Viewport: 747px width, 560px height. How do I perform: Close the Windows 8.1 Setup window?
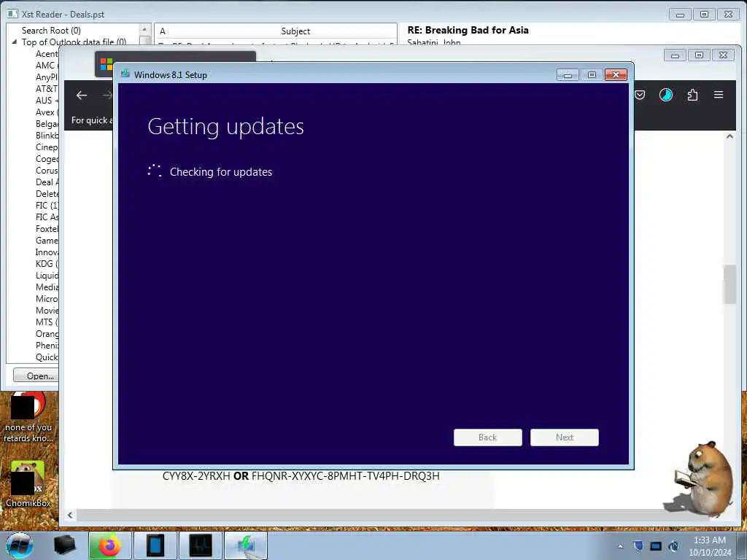coord(616,75)
